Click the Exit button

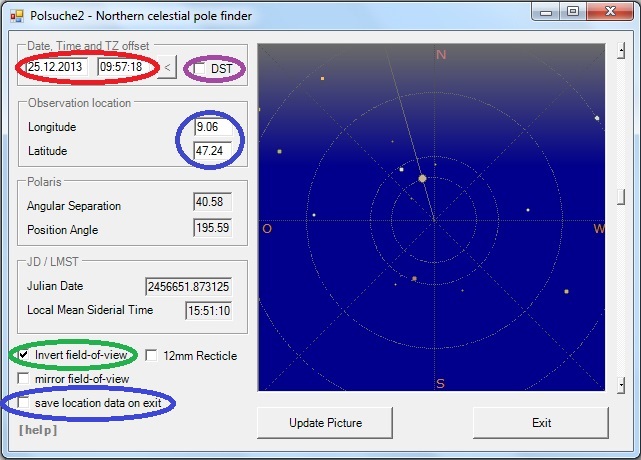tap(541, 423)
